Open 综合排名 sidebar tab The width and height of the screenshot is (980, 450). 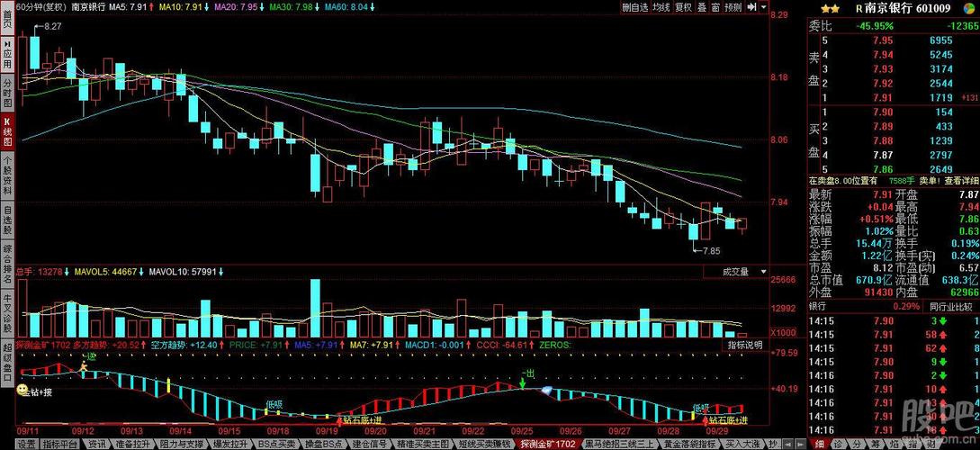pos(7,264)
